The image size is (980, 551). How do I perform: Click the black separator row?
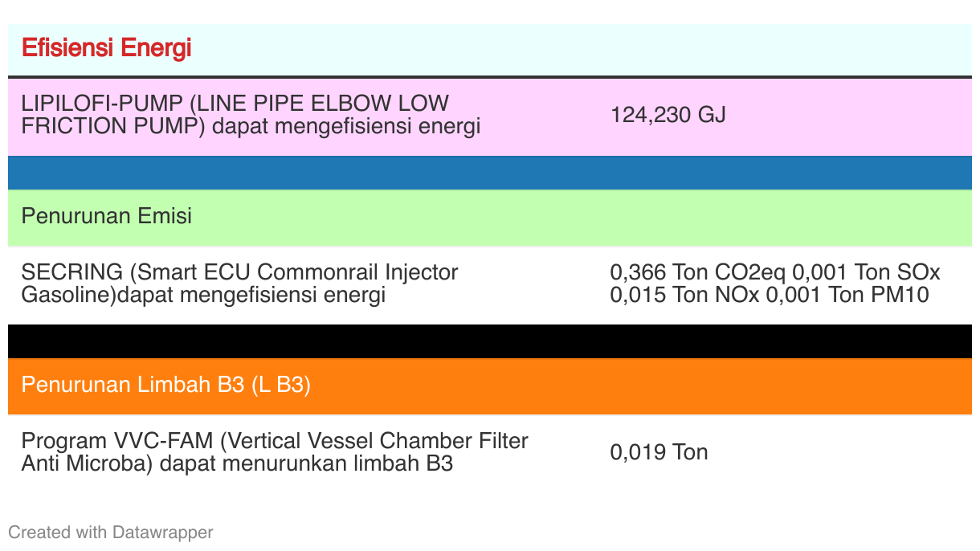(x=490, y=341)
